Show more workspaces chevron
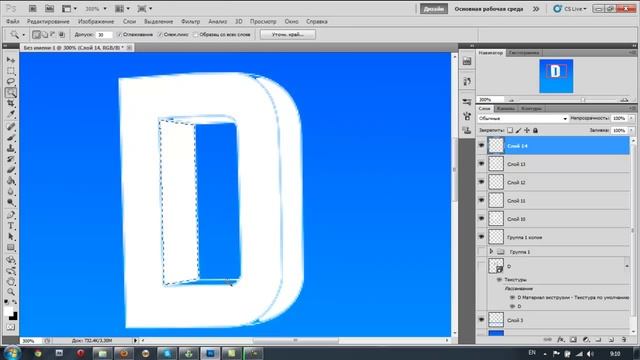Viewport: 640px width, 360px height. (536, 9)
